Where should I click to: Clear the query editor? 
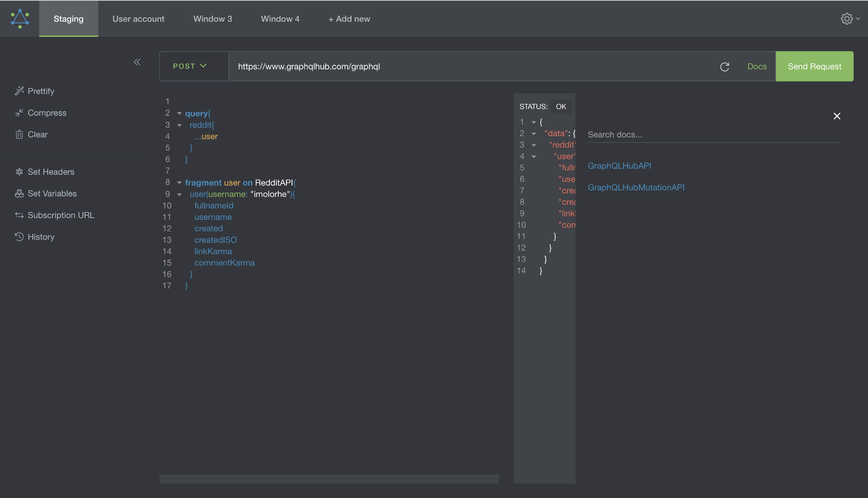coord(37,134)
